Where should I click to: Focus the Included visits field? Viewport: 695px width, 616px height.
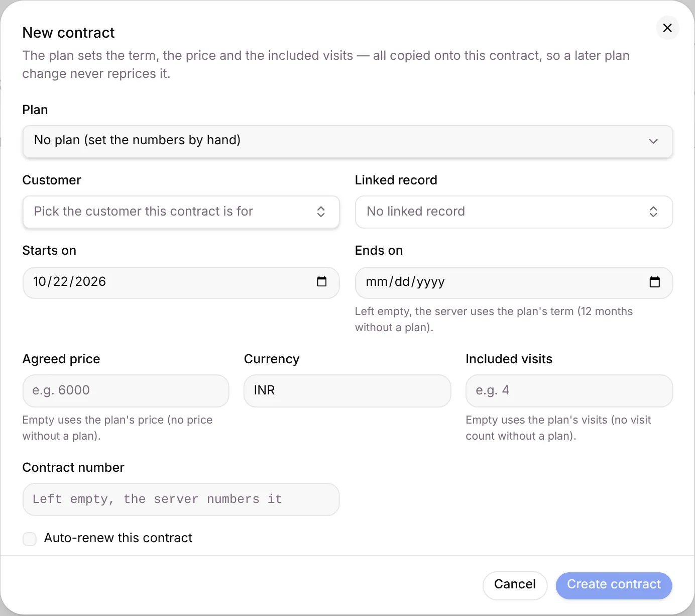click(x=569, y=391)
